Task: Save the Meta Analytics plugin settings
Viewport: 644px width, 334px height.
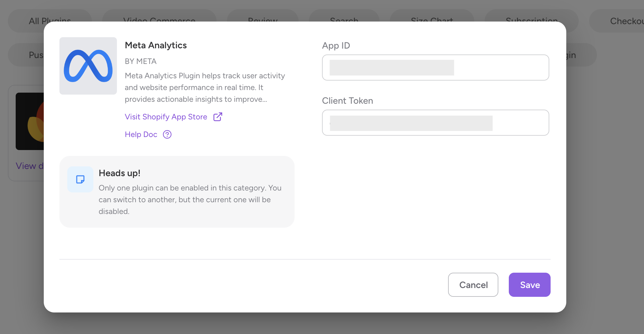Action: click(x=529, y=285)
